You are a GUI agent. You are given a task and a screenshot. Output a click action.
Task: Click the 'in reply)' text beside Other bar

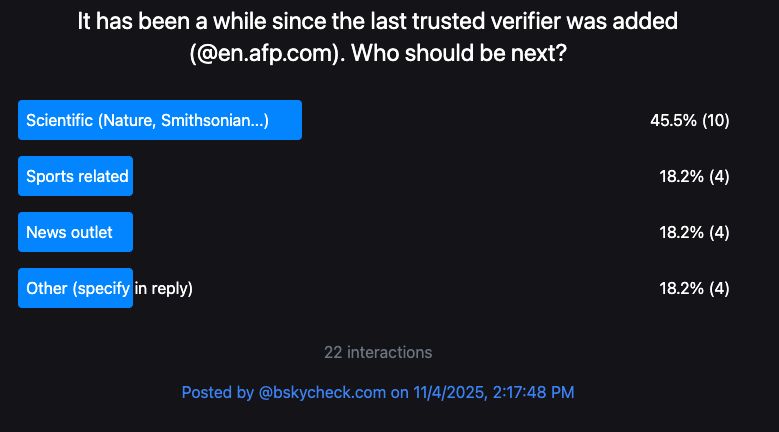click(163, 288)
